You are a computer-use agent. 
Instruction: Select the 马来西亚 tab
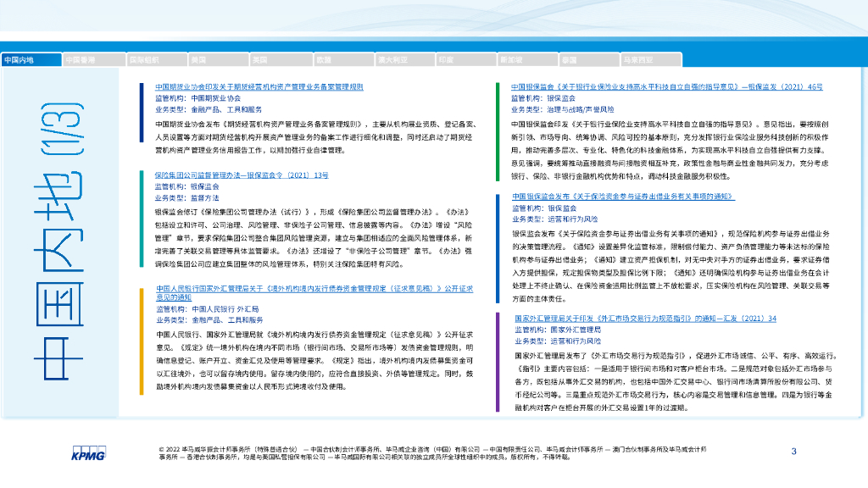pyautogui.click(x=651, y=60)
